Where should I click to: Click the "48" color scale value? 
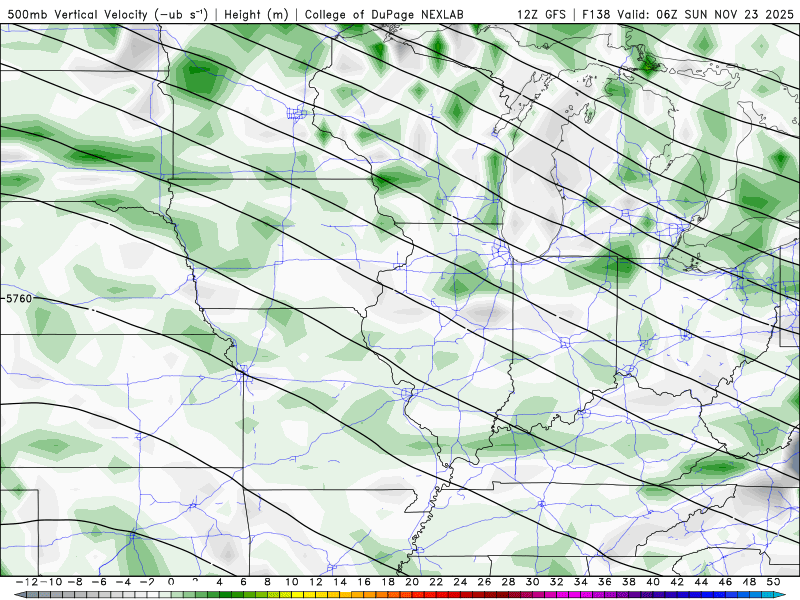point(749,582)
